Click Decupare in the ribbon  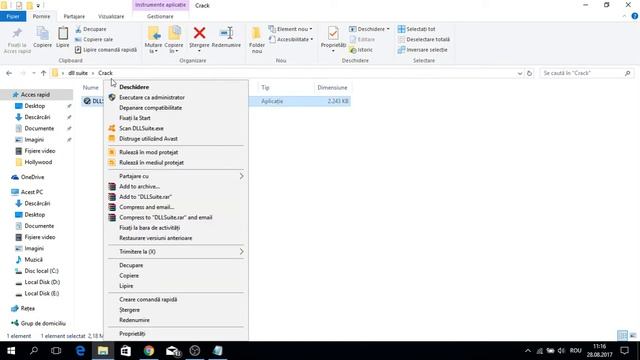[91, 29]
